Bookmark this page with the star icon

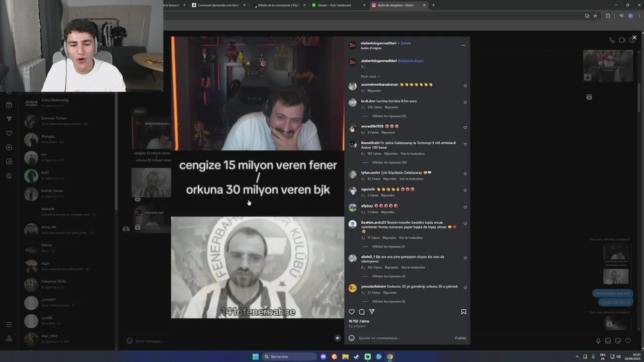(x=595, y=16)
